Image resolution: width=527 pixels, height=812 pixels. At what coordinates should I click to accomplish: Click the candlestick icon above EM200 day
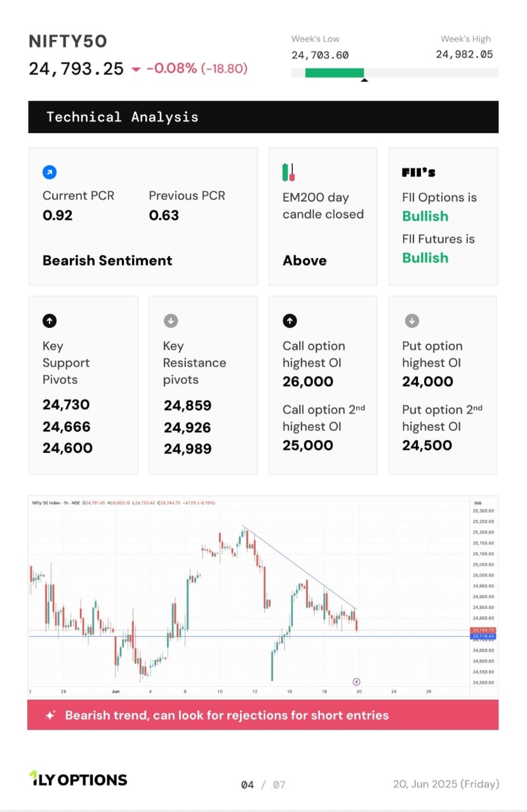[x=289, y=172]
